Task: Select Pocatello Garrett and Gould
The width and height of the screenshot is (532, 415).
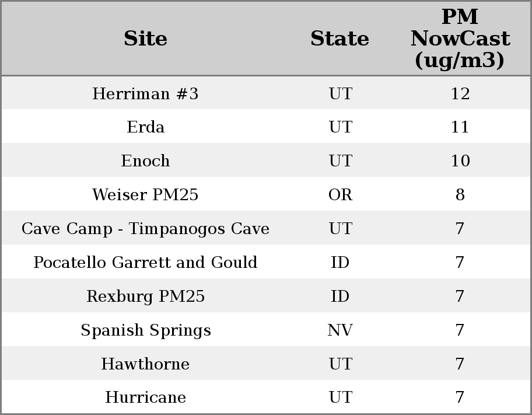Action: pyautogui.click(x=145, y=263)
